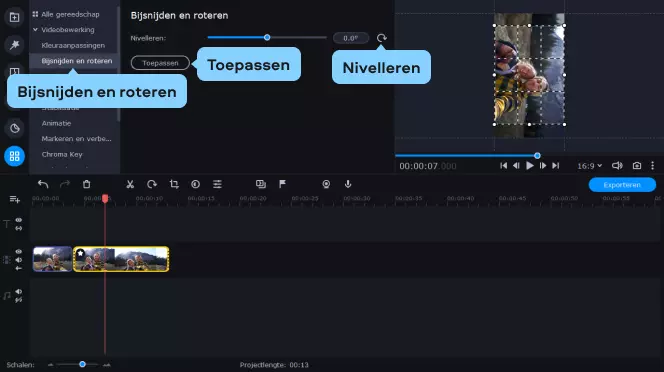The width and height of the screenshot is (664, 372).
Task: Take a snapshot with the camera icon
Action: [637, 166]
